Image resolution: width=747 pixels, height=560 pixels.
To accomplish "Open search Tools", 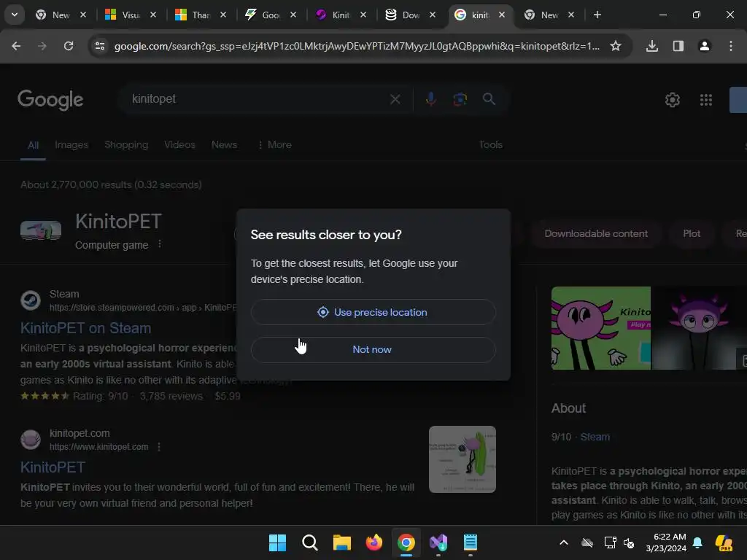I will coord(490,145).
